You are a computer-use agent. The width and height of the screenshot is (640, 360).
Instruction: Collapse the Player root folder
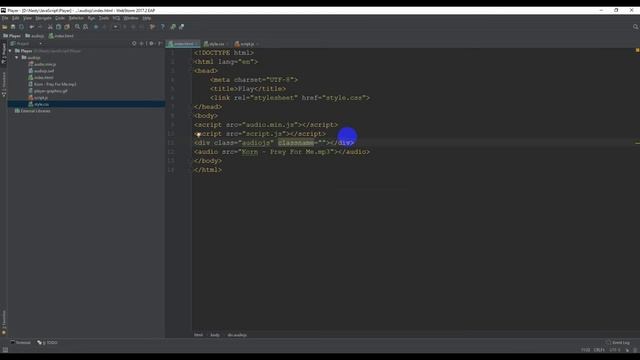11,51
